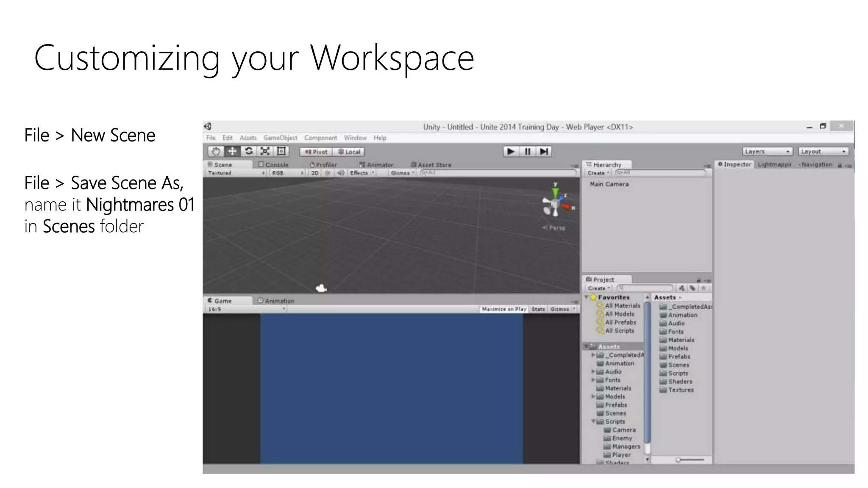
Task: Expand the Models folder in tree
Action: click(594, 396)
